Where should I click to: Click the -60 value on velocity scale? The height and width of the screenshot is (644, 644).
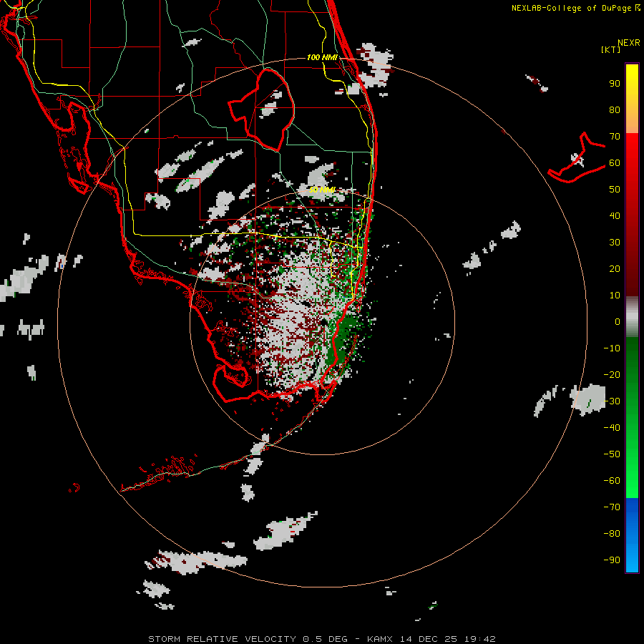pos(612,481)
